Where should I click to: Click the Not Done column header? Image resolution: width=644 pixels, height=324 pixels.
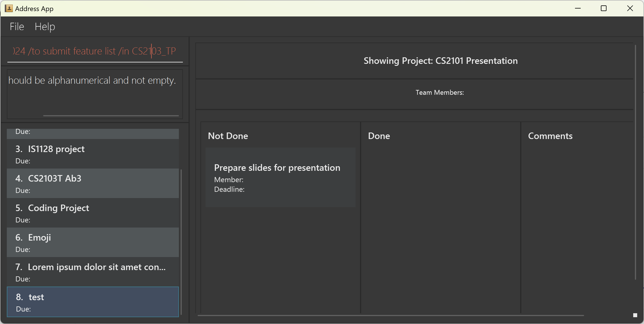[228, 136]
